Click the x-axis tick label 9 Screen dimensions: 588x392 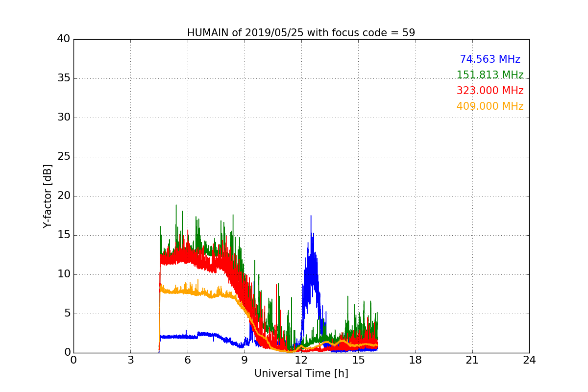click(245, 360)
